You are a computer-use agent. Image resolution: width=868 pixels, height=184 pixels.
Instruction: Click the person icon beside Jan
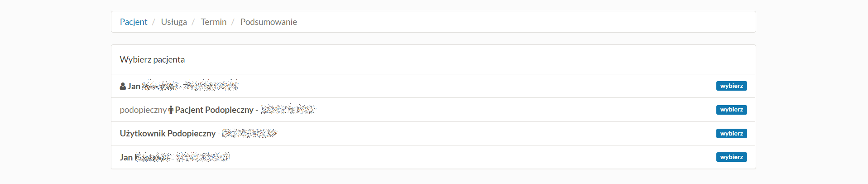coord(123,86)
